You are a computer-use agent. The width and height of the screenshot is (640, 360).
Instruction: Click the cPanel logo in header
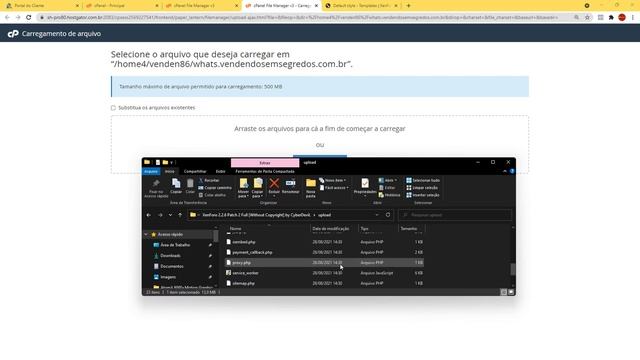pyautogui.click(x=13, y=34)
